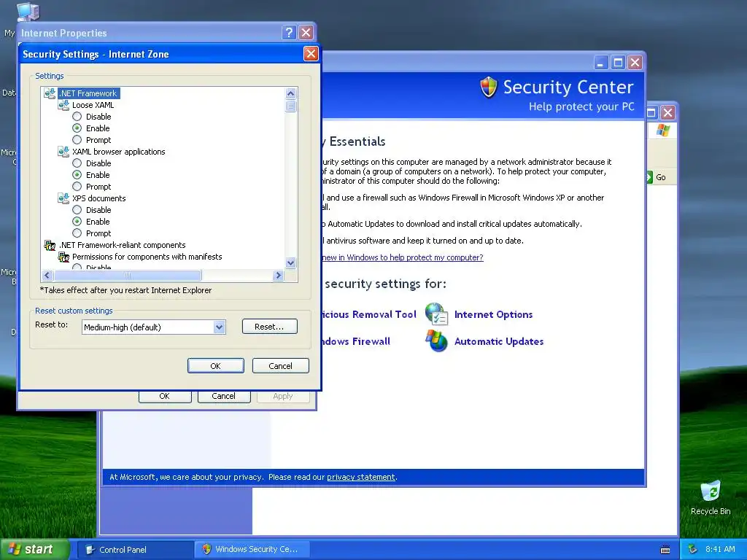The height and width of the screenshot is (560, 747).
Task: Click the 'Takes effect after you restart' note
Action: (x=125, y=290)
